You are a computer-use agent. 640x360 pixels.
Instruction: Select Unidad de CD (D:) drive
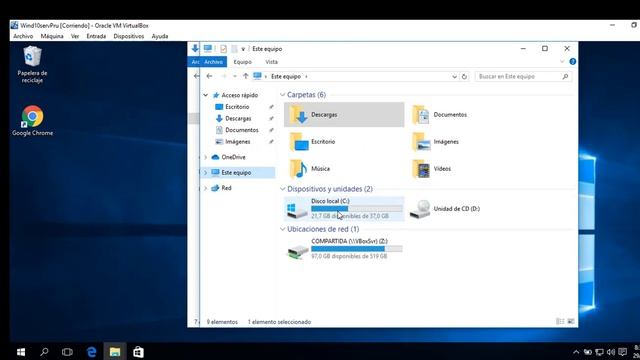445,209
